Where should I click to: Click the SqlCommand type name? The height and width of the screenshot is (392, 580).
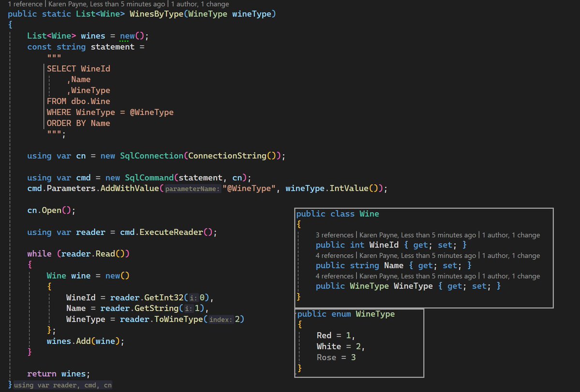(149, 177)
